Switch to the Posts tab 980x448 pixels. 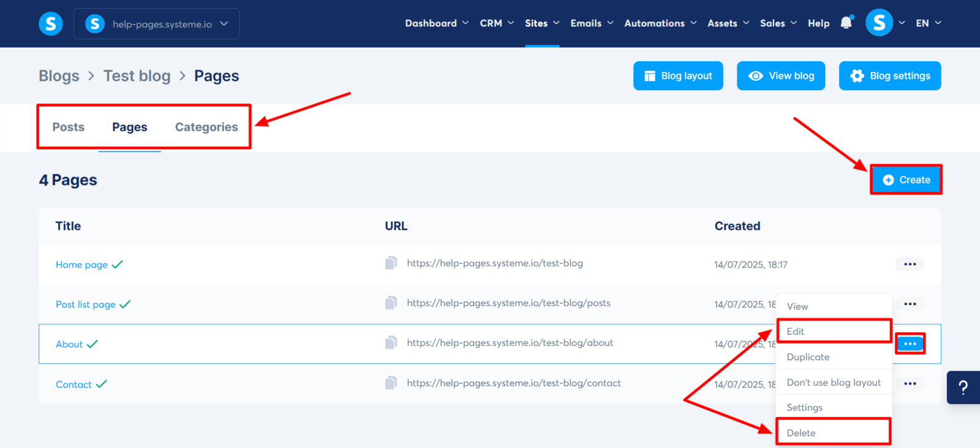click(x=68, y=127)
